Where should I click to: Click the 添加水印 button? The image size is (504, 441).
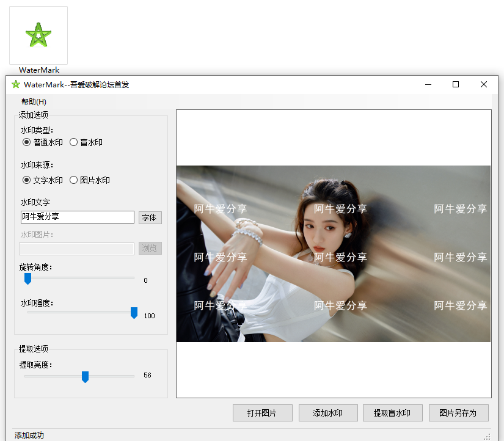[x=328, y=413]
